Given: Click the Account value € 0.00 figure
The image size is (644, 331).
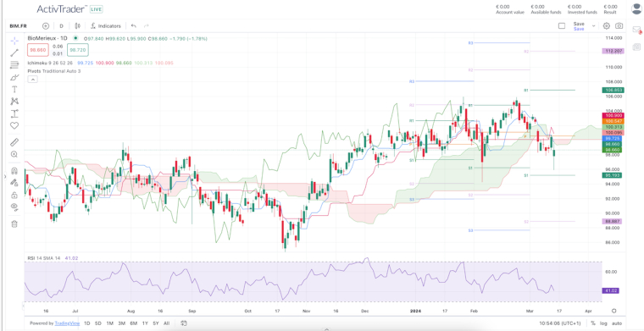Looking at the screenshot, I should pos(502,7).
